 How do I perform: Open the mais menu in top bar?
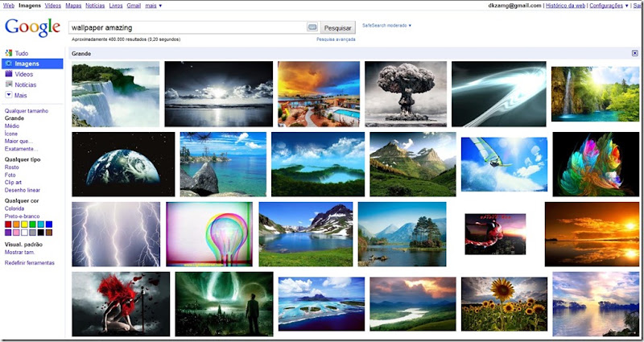[x=153, y=6]
